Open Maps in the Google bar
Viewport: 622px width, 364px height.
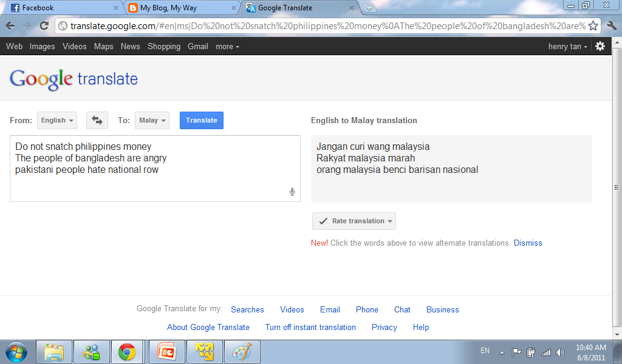point(103,47)
